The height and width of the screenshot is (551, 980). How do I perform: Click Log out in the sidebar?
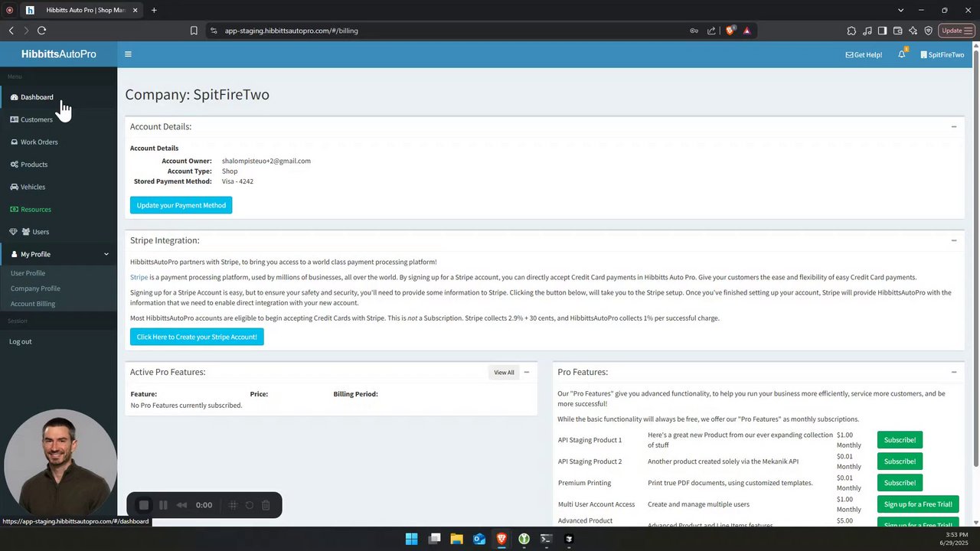tap(21, 341)
